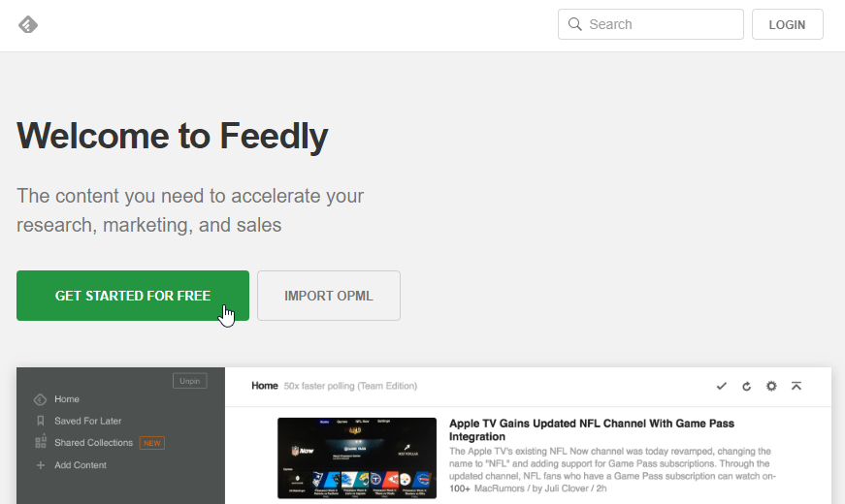Click the refresh feed icon
Screen dimensions: 845x504
(746, 386)
